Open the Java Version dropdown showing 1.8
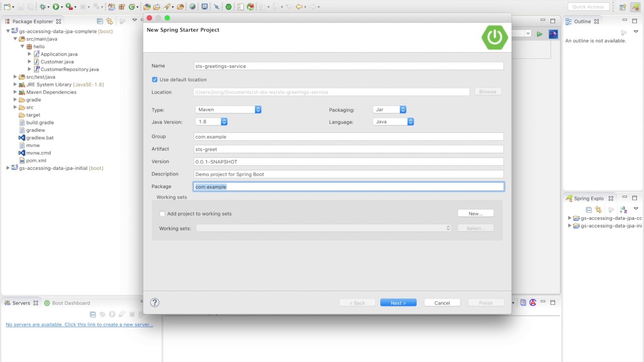The width and height of the screenshot is (644, 362). [211, 122]
